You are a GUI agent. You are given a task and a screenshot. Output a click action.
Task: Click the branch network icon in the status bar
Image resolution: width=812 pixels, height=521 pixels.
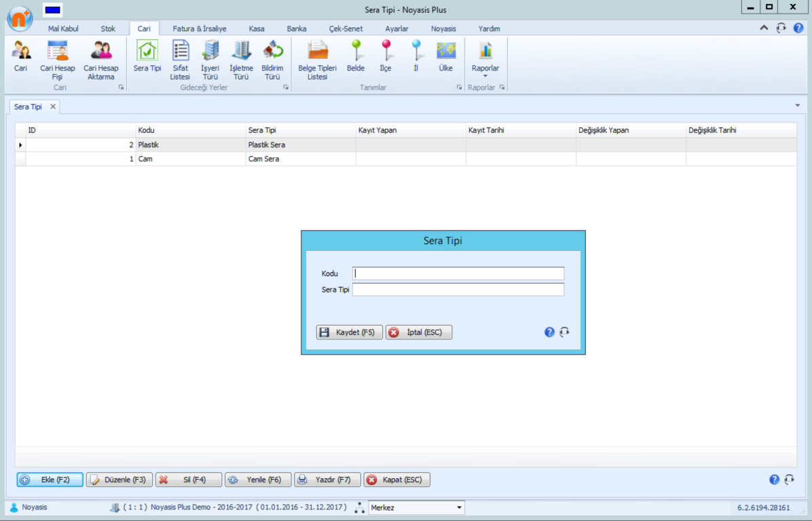359,507
